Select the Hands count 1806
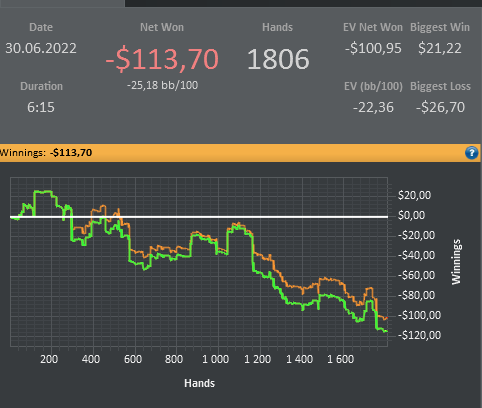 (x=278, y=59)
